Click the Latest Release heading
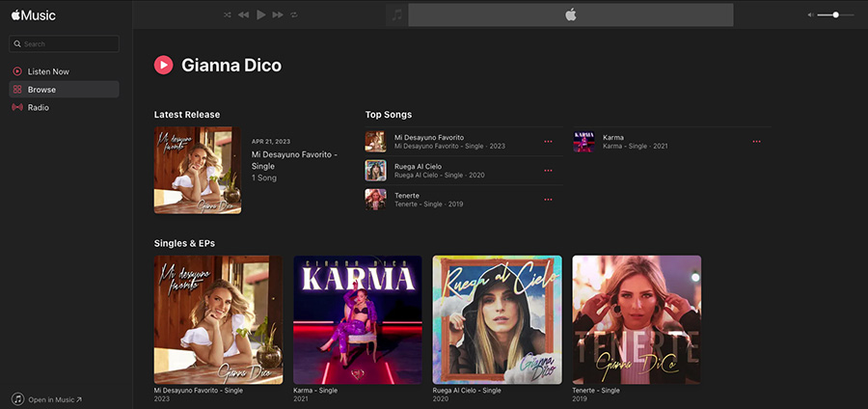The image size is (868, 409). [x=187, y=115]
